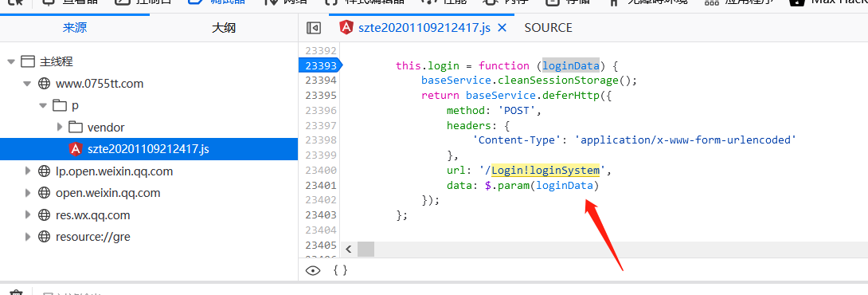Expand the lp.open.weixin.qq.com node
Screen dimensions: 868x295
[28, 171]
